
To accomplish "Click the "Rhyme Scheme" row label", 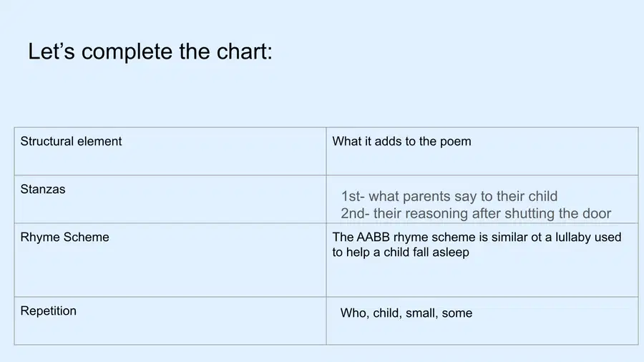I will (65, 238).
